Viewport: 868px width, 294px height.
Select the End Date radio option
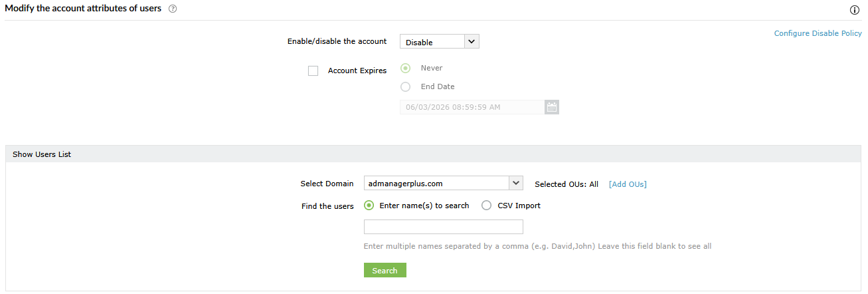tap(406, 86)
